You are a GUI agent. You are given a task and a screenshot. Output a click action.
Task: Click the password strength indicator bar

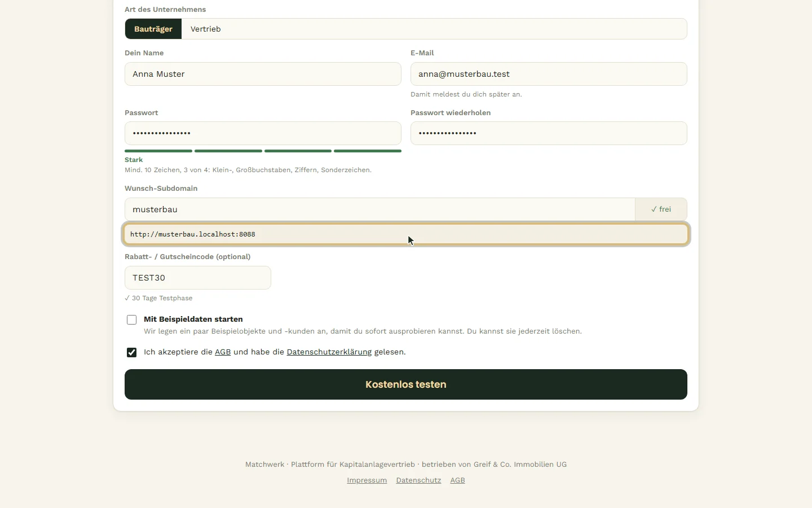coord(263,151)
